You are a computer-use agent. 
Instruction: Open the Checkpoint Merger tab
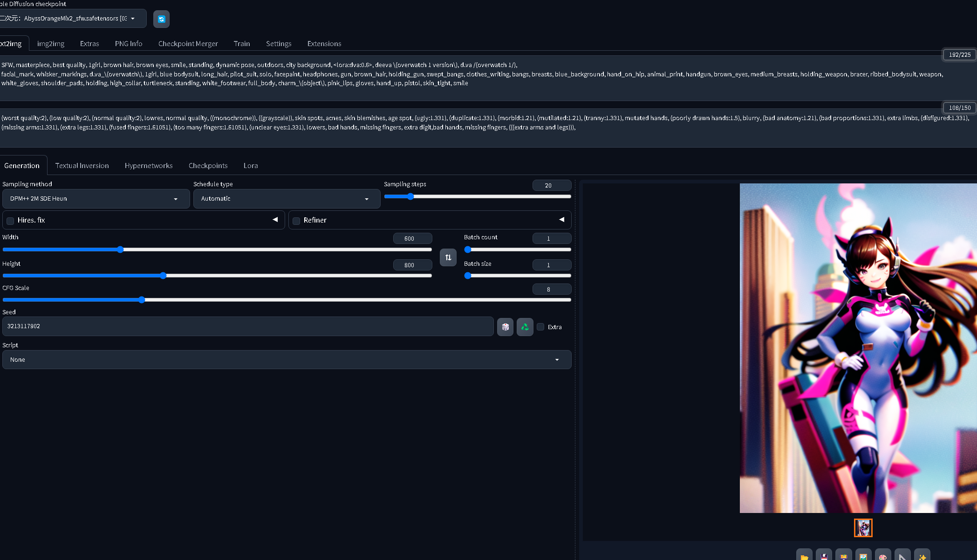pyautogui.click(x=188, y=44)
